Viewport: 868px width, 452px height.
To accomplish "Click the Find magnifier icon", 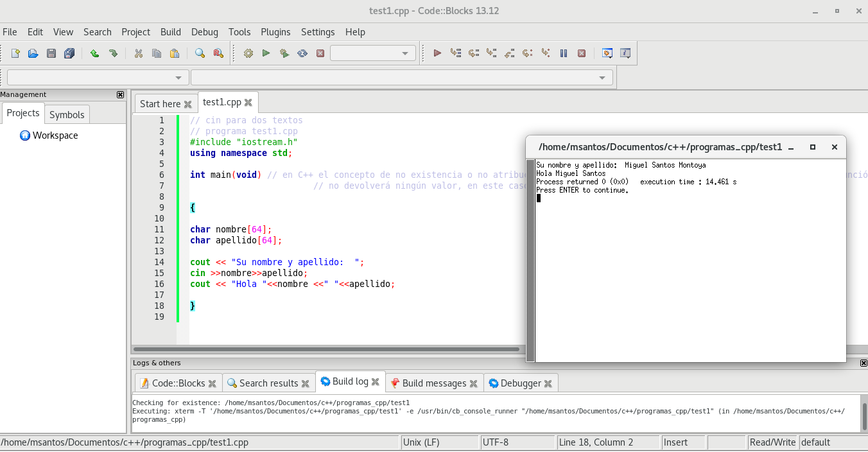I will coord(200,53).
